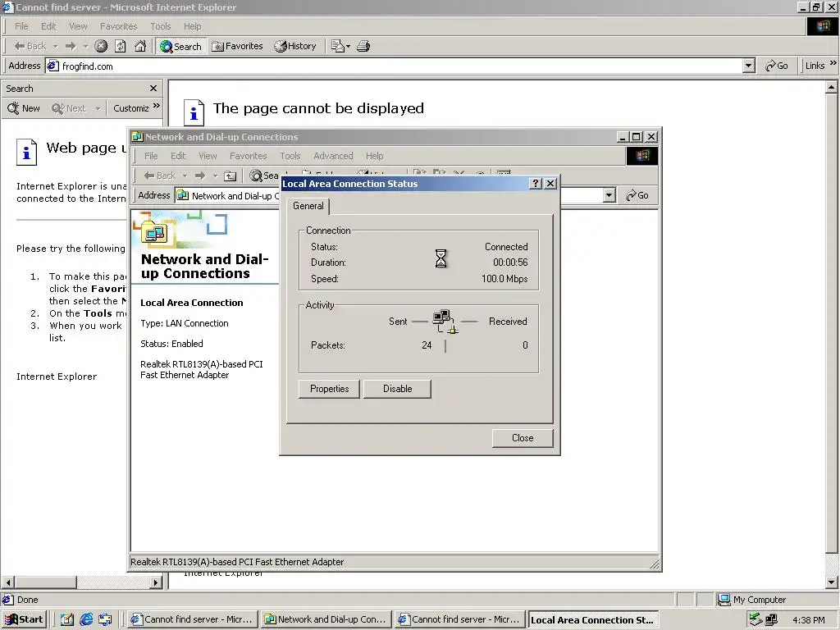Click the info icon beside page cannot be displayed
This screenshot has width=840, height=630.
[x=194, y=112]
